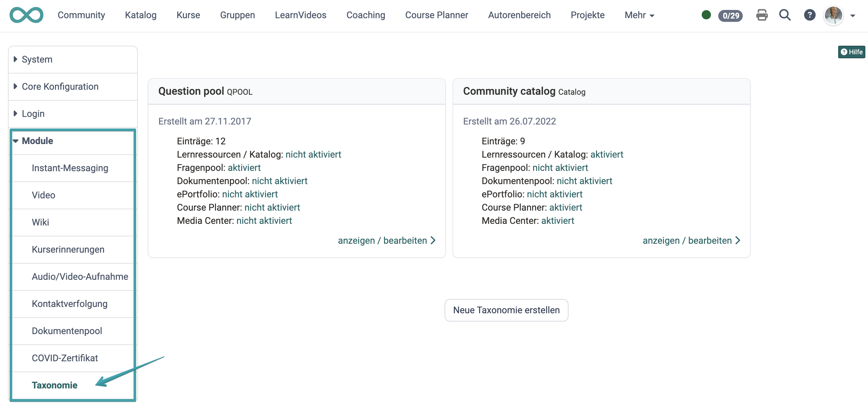This screenshot has height=403, width=868.
Task: Select Taxonomie in sidebar
Action: 73,385
